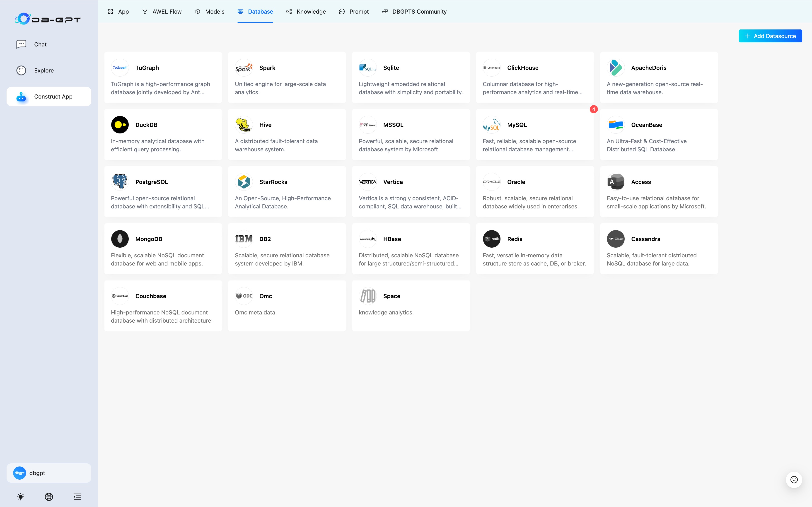812x507 pixels.
Task: Open the Explore sidebar item
Action: tap(43, 70)
